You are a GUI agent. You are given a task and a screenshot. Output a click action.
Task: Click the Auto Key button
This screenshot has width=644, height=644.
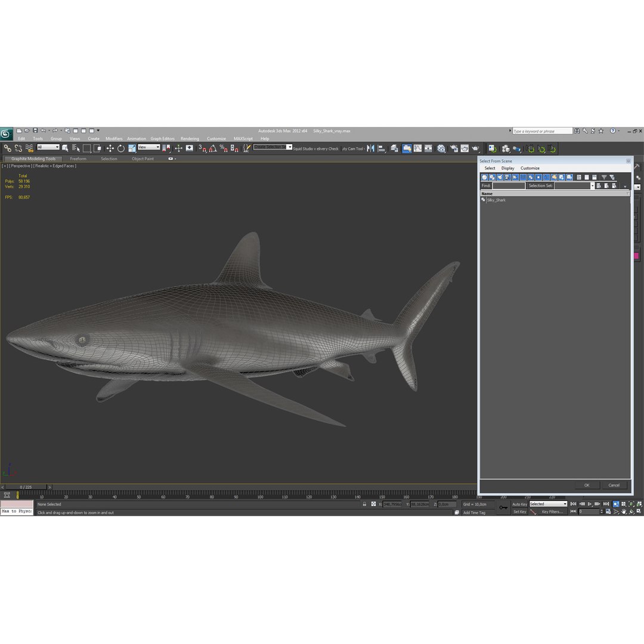(519, 504)
